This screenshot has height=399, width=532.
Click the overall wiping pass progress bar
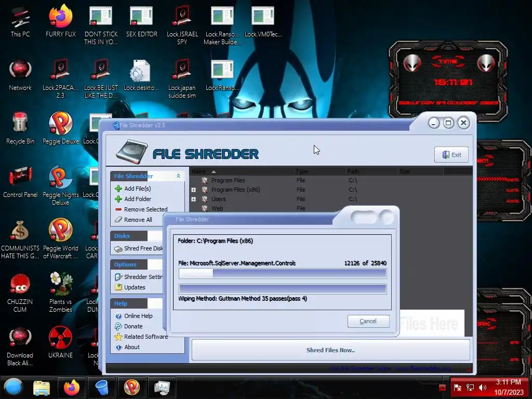click(283, 289)
